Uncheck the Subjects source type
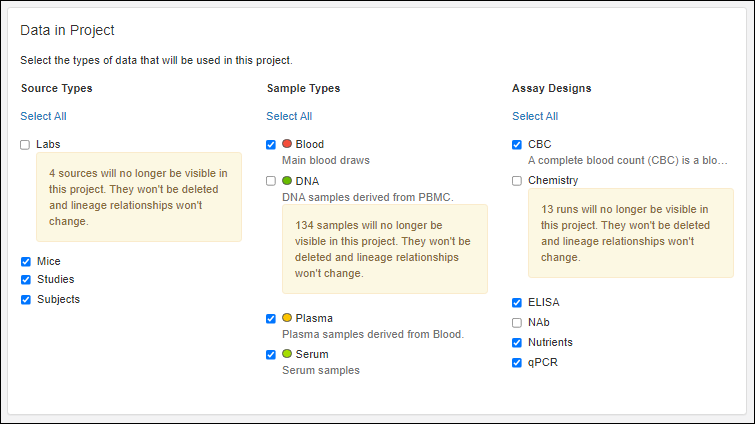This screenshot has height=424, width=755. (x=26, y=300)
